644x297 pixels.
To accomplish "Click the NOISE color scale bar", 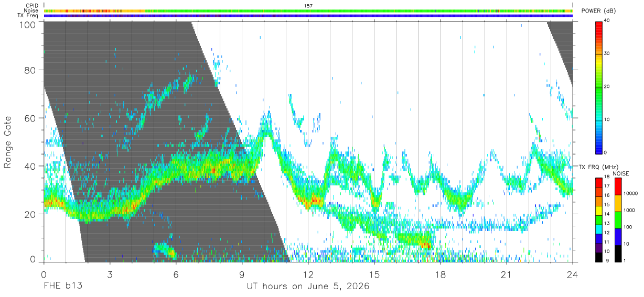I will tap(618, 219).
